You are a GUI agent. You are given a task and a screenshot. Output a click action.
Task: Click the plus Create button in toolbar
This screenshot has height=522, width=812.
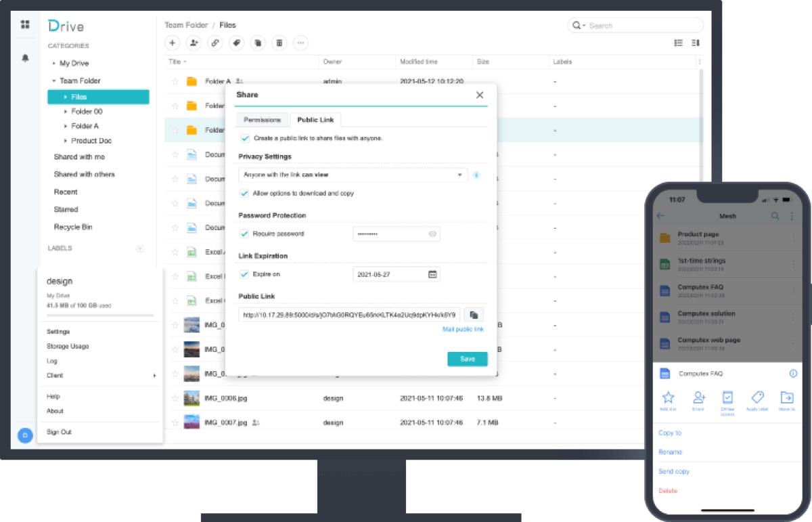[x=173, y=43]
